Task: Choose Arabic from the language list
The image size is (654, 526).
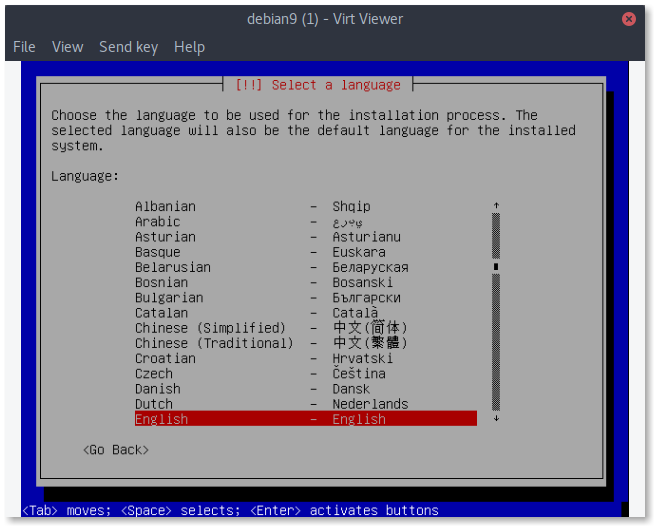Action: pyautogui.click(x=306, y=221)
